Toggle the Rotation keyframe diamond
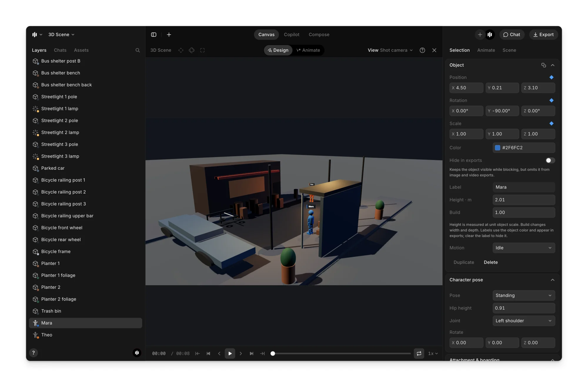Image resolution: width=588 pixels, height=387 pixels. pyautogui.click(x=552, y=101)
